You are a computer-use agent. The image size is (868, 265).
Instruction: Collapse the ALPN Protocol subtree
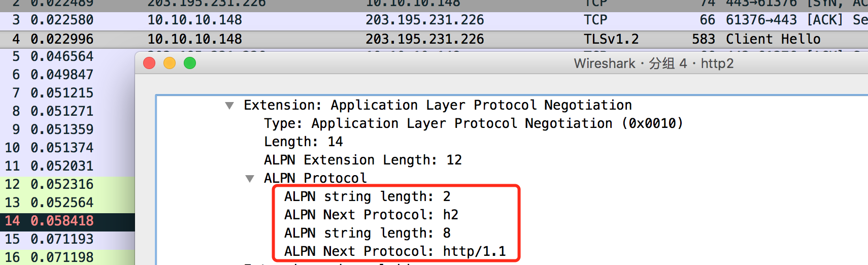250,179
